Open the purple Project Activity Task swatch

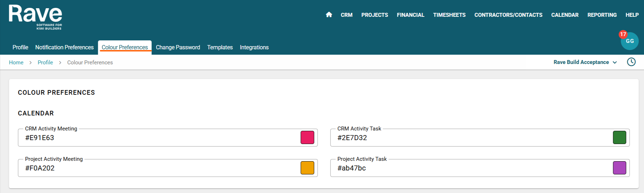pos(619,168)
